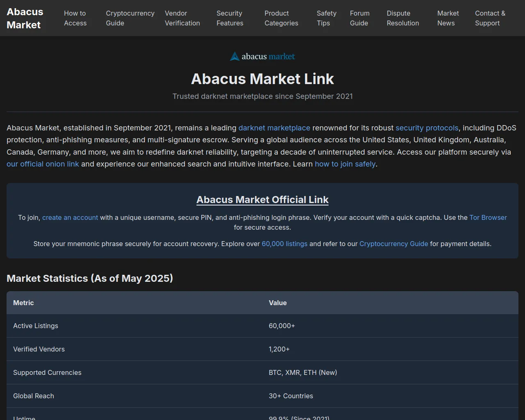The height and width of the screenshot is (420, 525).
Task: Select the "60,000+" value cell
Action: pyautogui.click(x=390, y=326)
